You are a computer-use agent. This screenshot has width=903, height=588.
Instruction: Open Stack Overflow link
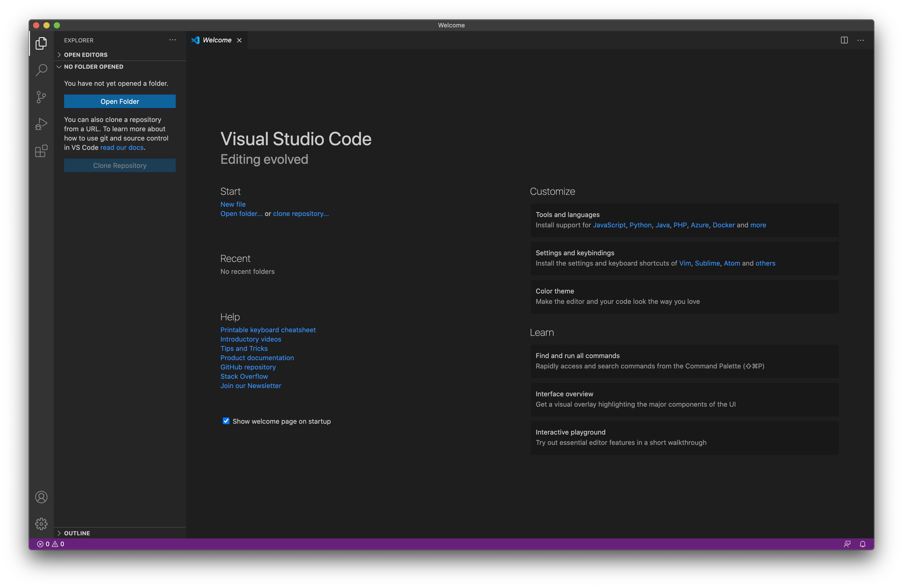[244, 376]
